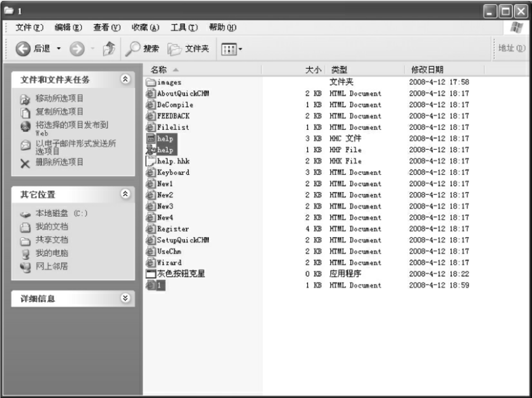Open the Forward button history dropdown arrow
532x398 pixels.
[x=92, y=49]
